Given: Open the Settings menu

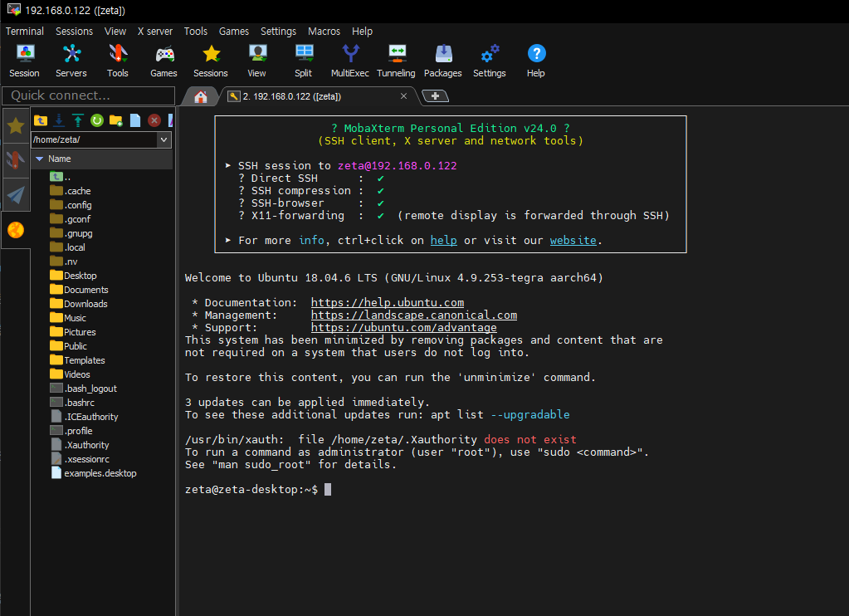Looking at the screenshot, I should (x=278, y=32).
